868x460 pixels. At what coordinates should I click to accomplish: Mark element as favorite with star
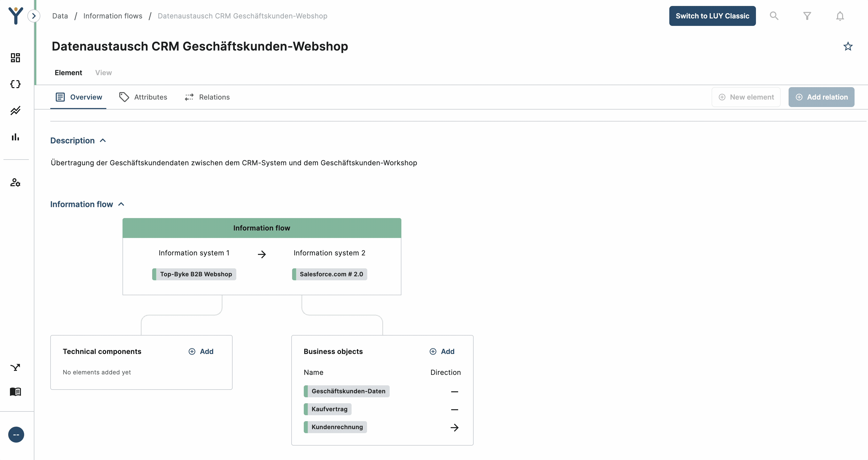[848, 47]
